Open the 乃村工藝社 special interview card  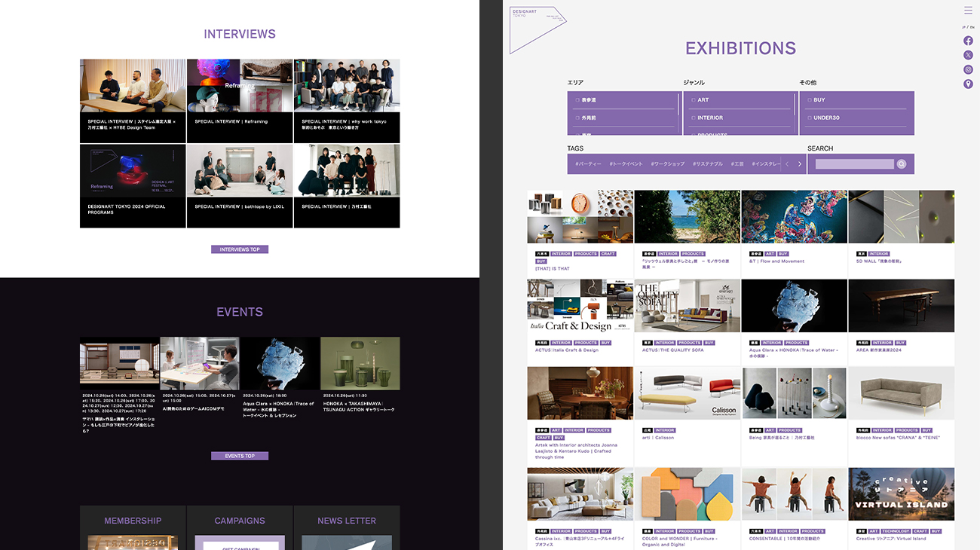[x=347, y=186]
